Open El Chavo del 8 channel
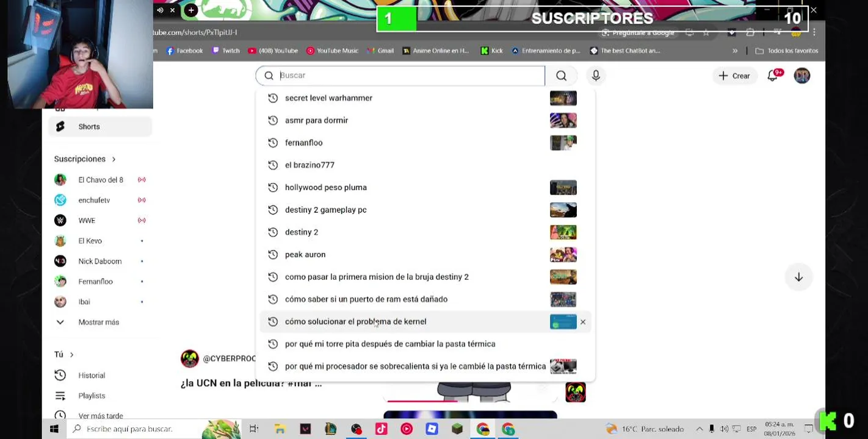This screenshot has height=439, width=868. pyautogui.click(x=99, y=180)
